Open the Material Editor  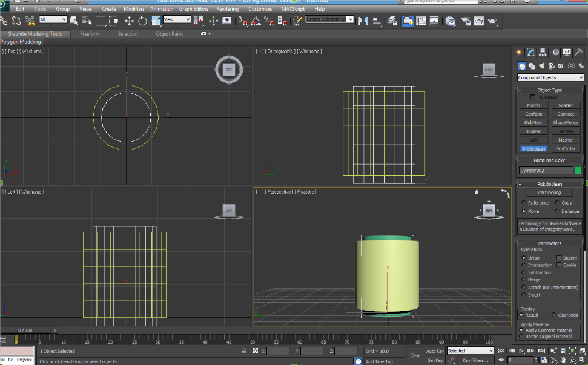(451, 21)
